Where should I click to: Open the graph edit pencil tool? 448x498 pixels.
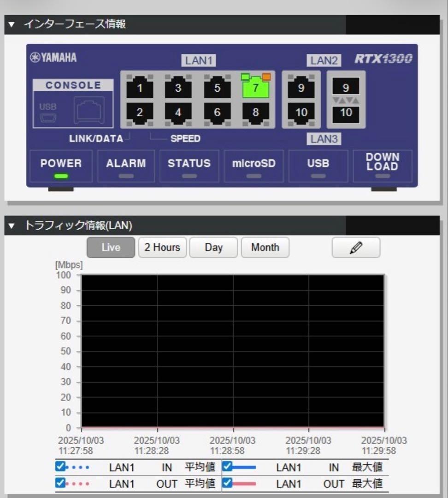[355, 247]
